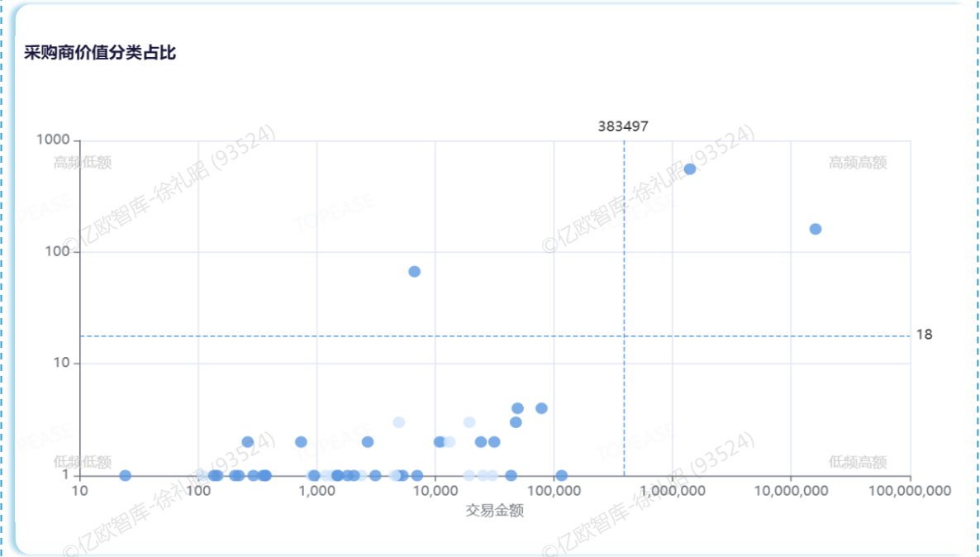Click the 100 y-axis tick label
The width and height of the screenshot is (980, 557).
[x=56, y=252]
